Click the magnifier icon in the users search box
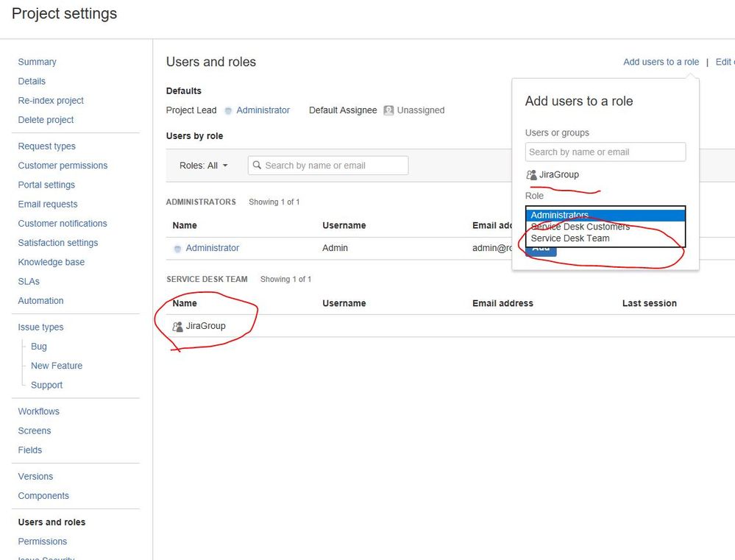The width and height of the screenshot is (735, 560). [257, 165]
